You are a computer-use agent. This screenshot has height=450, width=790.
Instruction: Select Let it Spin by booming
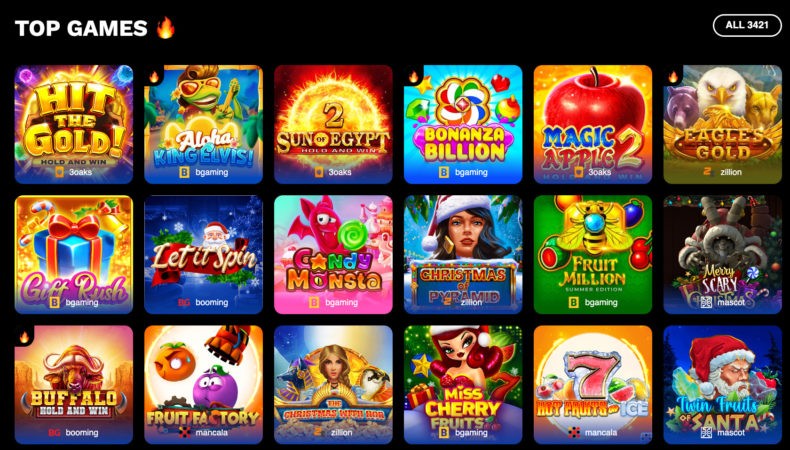pos(204,254)
